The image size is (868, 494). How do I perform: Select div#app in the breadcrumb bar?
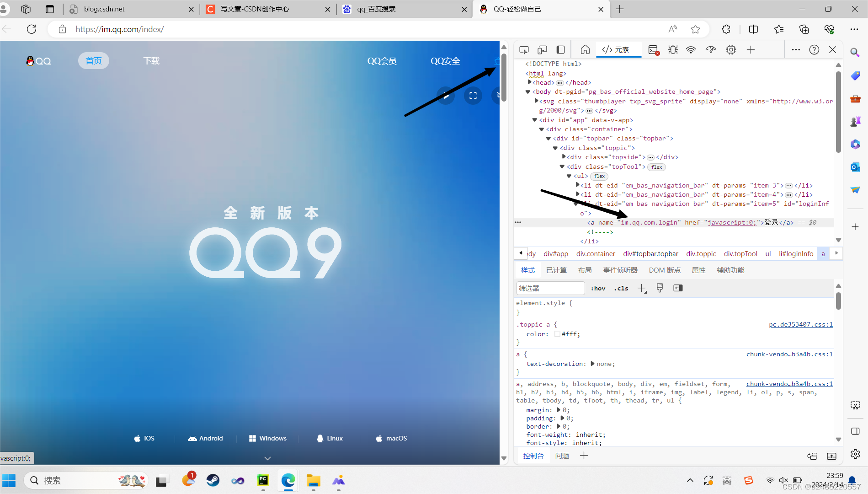point(556,253)
